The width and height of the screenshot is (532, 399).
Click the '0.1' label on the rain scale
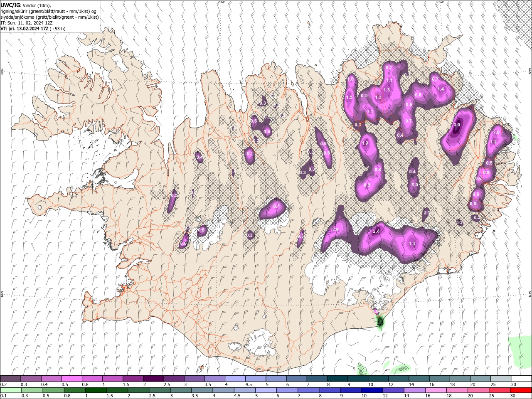4,396
